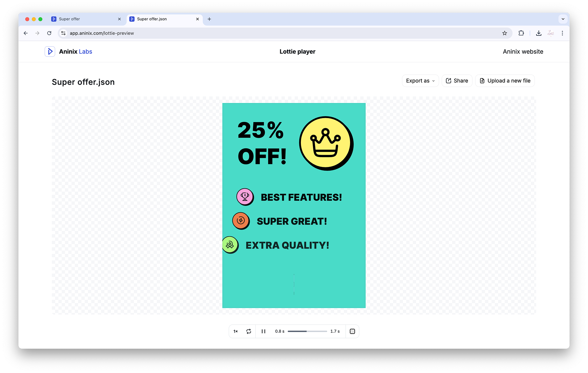The width and height of the screenshot is (588, 373).
Task: Open the browser three-dot menu
Action: coord(562,33)
